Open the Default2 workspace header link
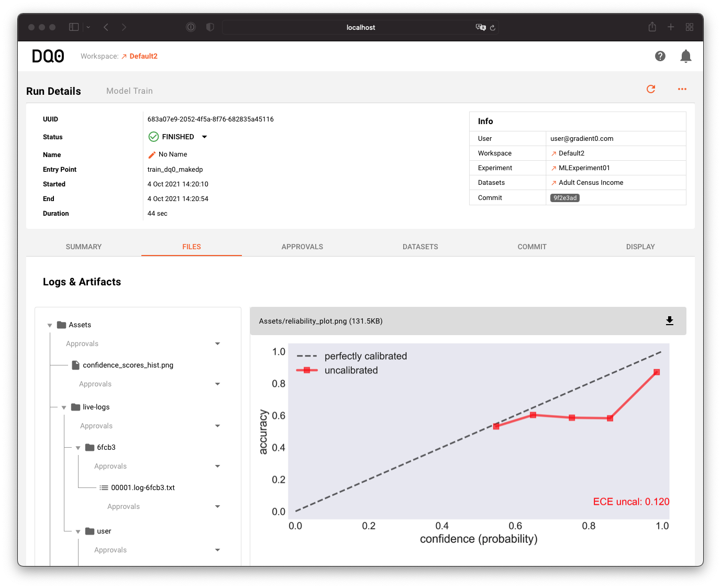Image resolution: width=721 pixels, height=588 pixels. [140, 56]
